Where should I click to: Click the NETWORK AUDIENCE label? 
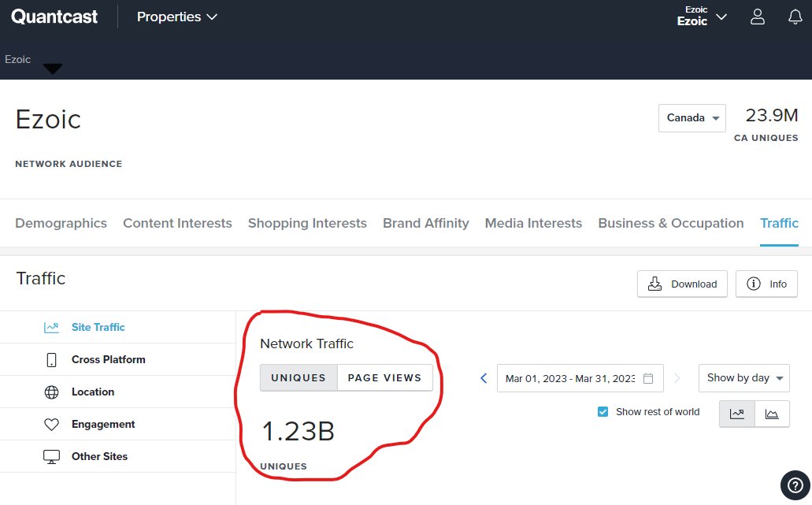[x=69, y=164]
